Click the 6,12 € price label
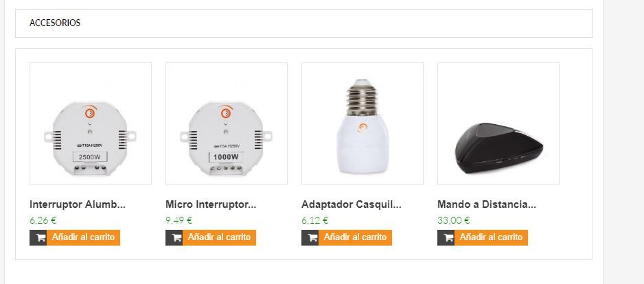The height and width of the screenshot is (284, 644). pyautogui.click(x=315, y=220)
